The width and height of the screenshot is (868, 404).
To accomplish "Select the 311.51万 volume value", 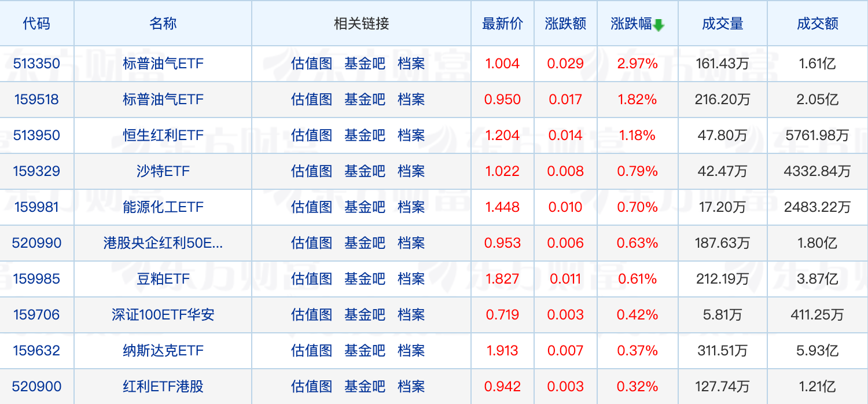I will (x=722, y=351).
